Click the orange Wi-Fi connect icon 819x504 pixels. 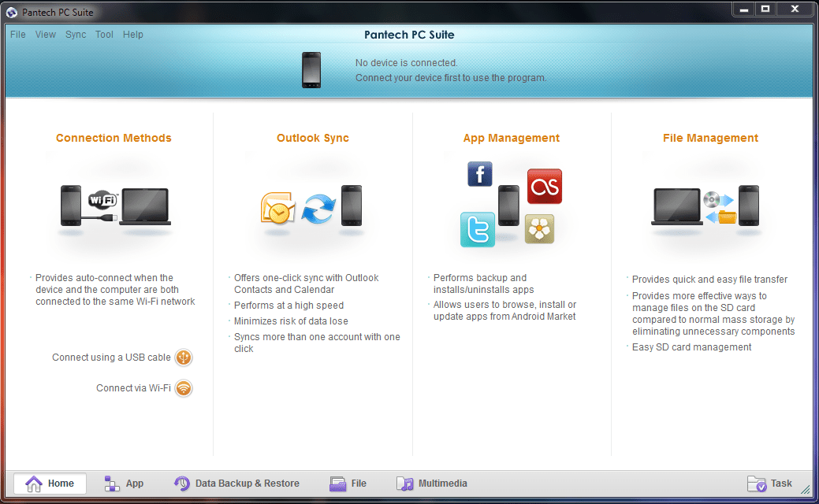point(184,388)
